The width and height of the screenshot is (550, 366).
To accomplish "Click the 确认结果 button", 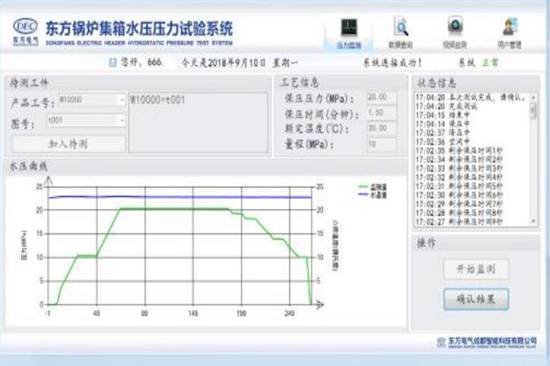I will pyautogui.click(x=476, y=299).
